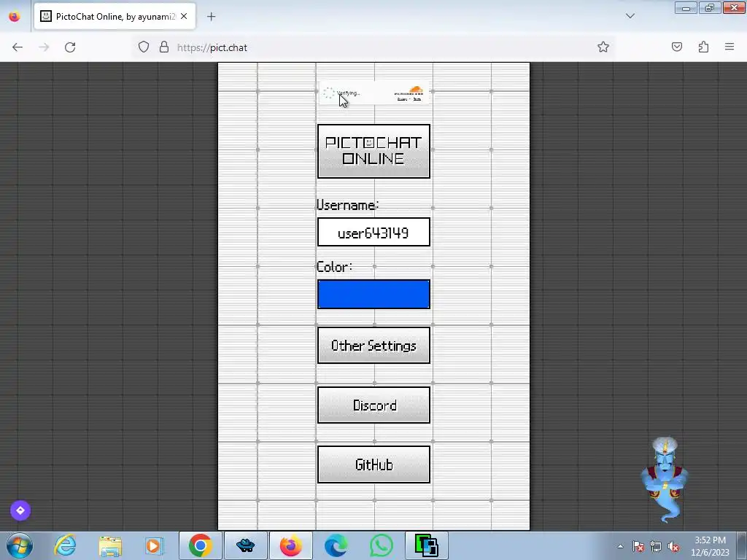Open Microsoft Edge from taskbar
Screen dimensions: 747x560
click(336, 545)
